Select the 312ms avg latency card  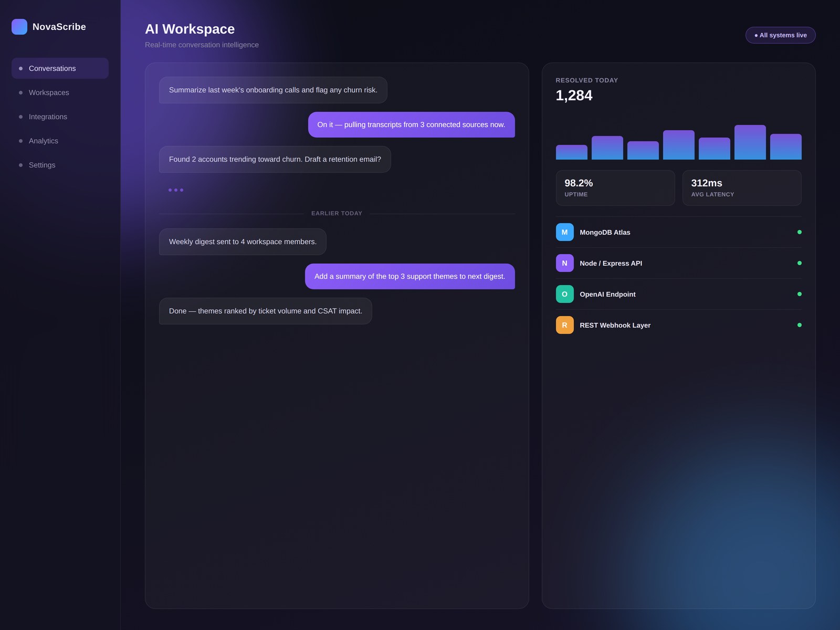[742, 188]
